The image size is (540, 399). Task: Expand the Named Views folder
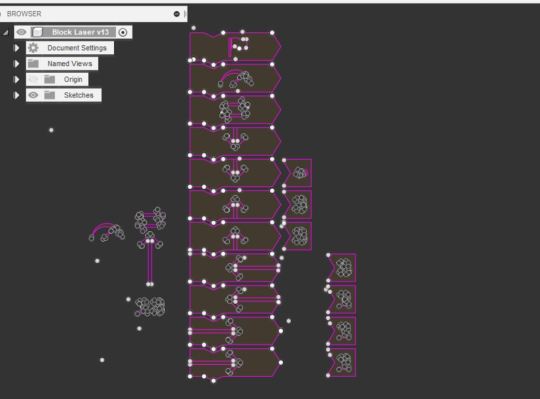coord(16,64)
